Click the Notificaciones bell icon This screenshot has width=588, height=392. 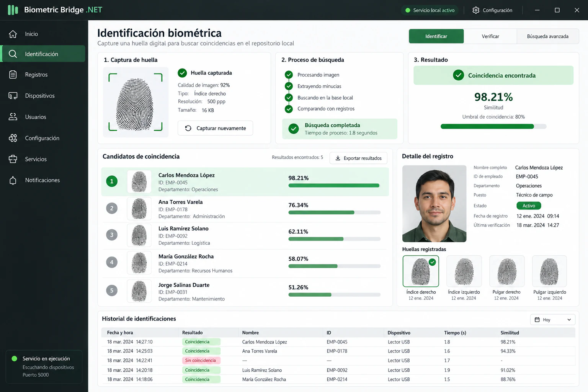pyautogui.click(x=13, y=180)
